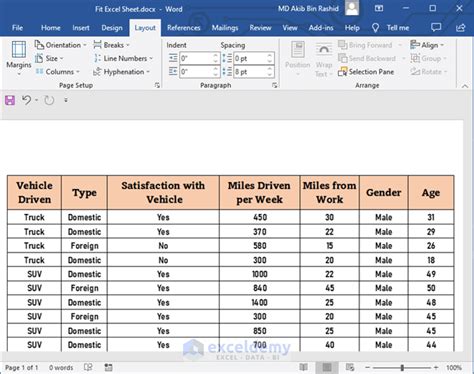Image resolution: width=474 pixels, height=374 pixels.
Task: Click the Gender header cell
Action: (384, 193)
